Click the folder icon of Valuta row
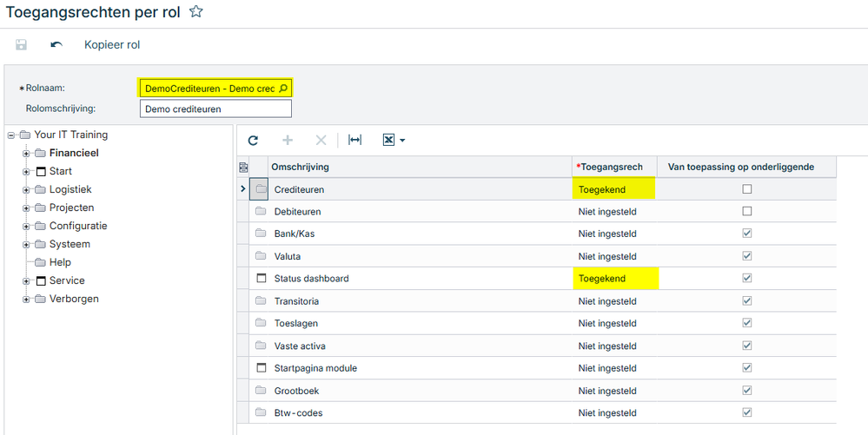The height and width of the screenshot is (435, 868). click(261, 256)
